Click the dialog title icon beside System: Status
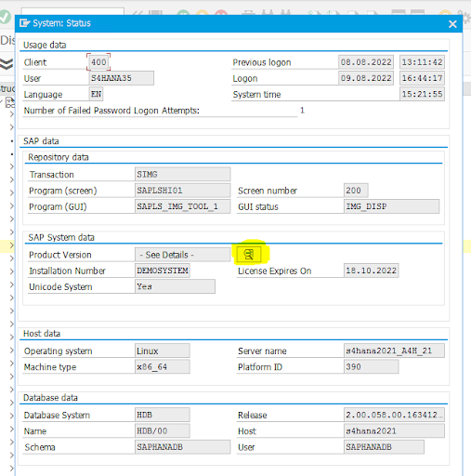 click(x=24, y=23)
